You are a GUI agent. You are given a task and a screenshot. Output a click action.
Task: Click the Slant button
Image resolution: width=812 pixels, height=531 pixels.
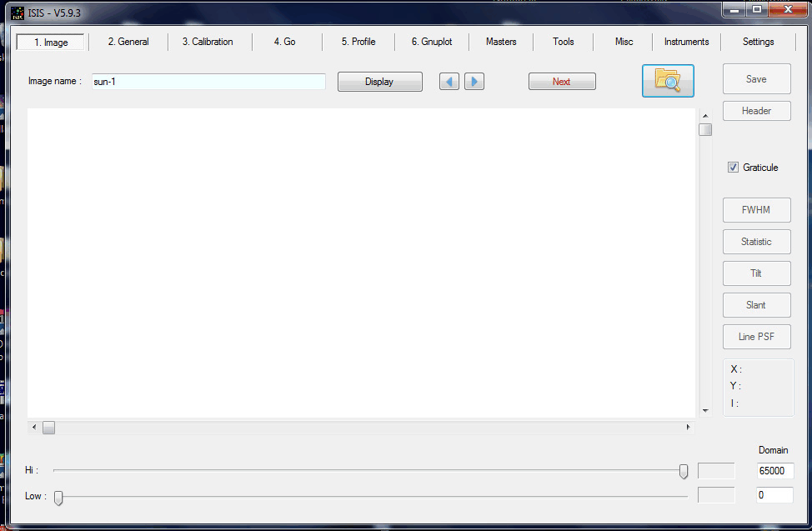tap(757, 305)
